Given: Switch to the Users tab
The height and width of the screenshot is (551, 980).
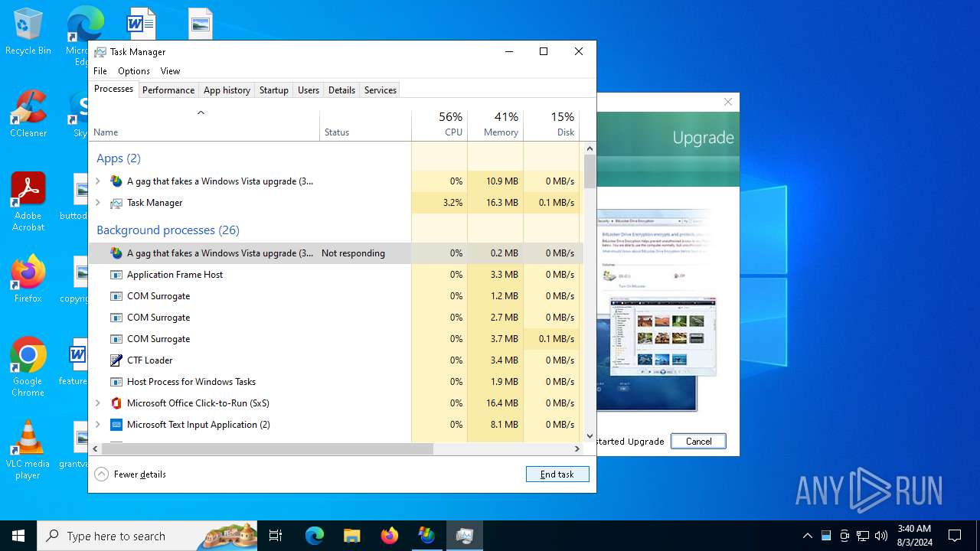Looking at the screenshot, I should click(309, 90).
